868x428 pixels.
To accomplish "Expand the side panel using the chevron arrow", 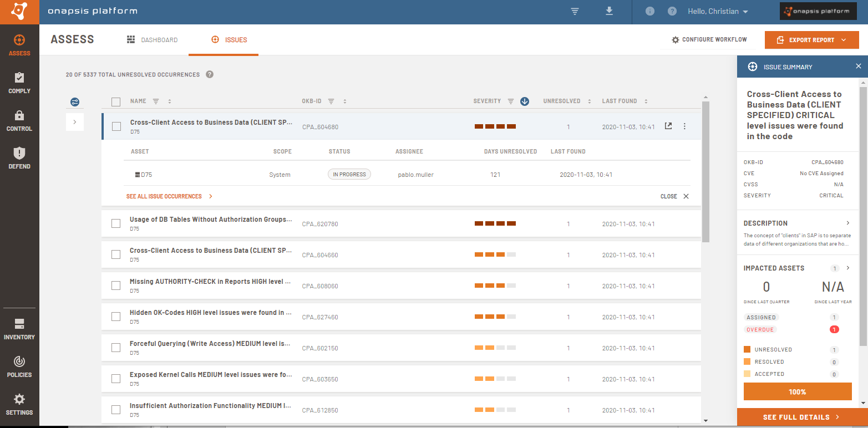I will (x=74, y=121).
